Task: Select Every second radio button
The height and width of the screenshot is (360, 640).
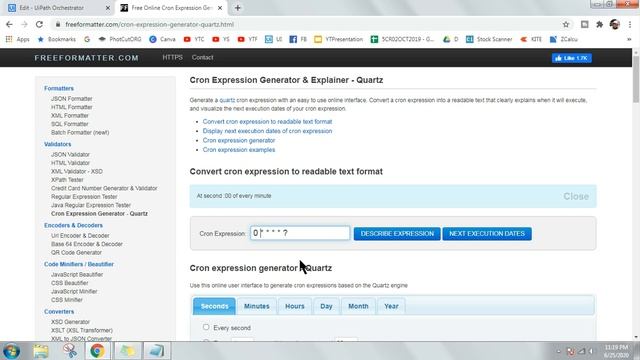Action: click(x=206, y=327)
